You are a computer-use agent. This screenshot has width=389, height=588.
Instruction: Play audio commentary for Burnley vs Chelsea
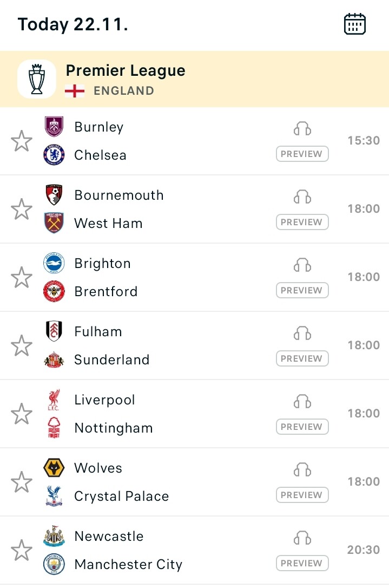pyautogui.click(x=302, y=128)
